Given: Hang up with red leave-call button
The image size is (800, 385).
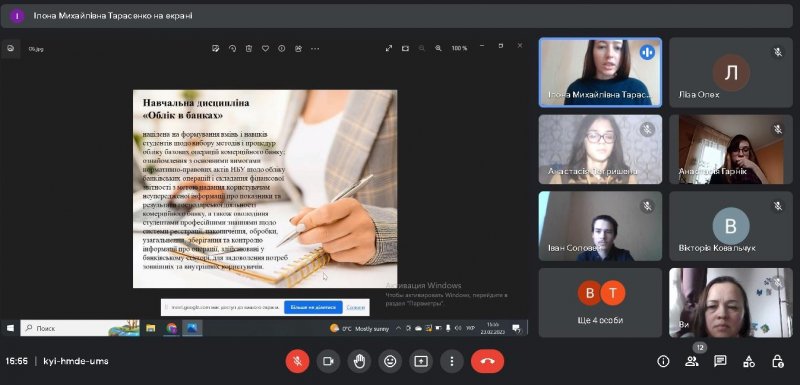Looking at the screenshot, I should pyautogui.click(x=488, y=362).
